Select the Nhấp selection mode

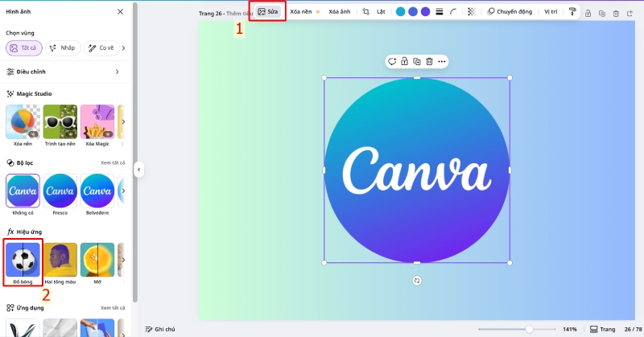tap(63, 48)
